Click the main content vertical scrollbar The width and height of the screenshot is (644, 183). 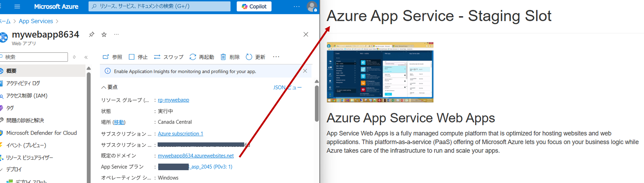317,103
